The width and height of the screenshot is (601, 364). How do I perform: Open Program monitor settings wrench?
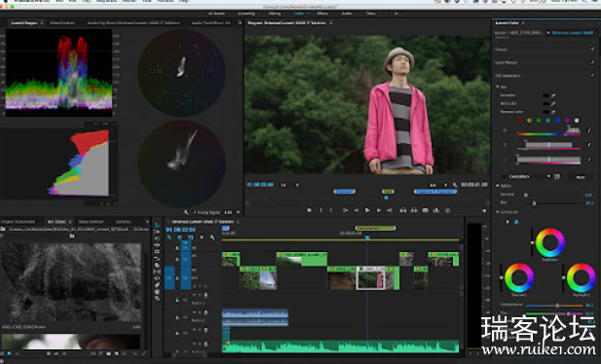pyautogui.click(x=455, y=185)
